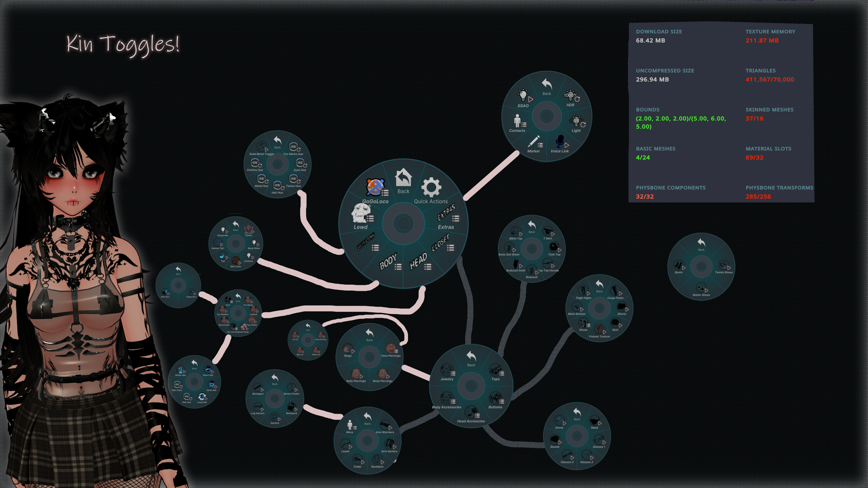Select the Skirt icon
Viewport: 868px width, 488px height.
pyautogui.click(x=615, y=323)
